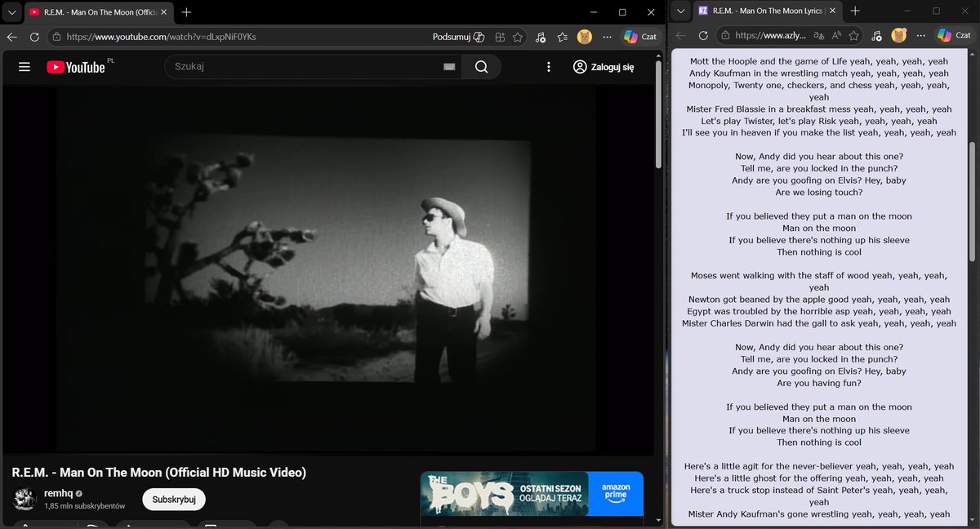
Task: Add YouTube page to favorites star
Action: [518, 37]
